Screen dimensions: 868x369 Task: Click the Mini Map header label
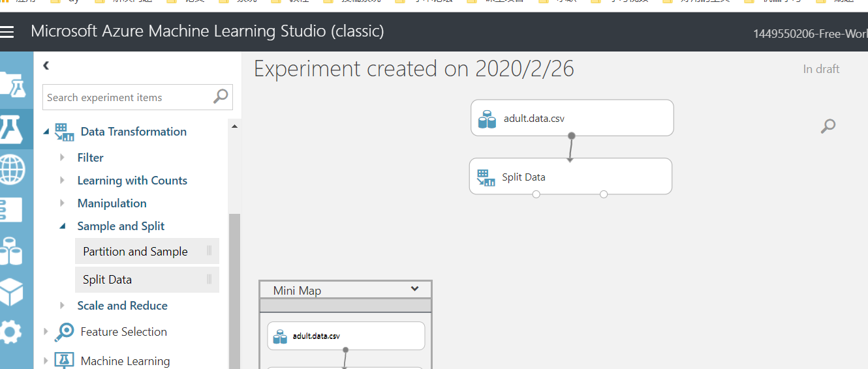[x=297, y=291]
